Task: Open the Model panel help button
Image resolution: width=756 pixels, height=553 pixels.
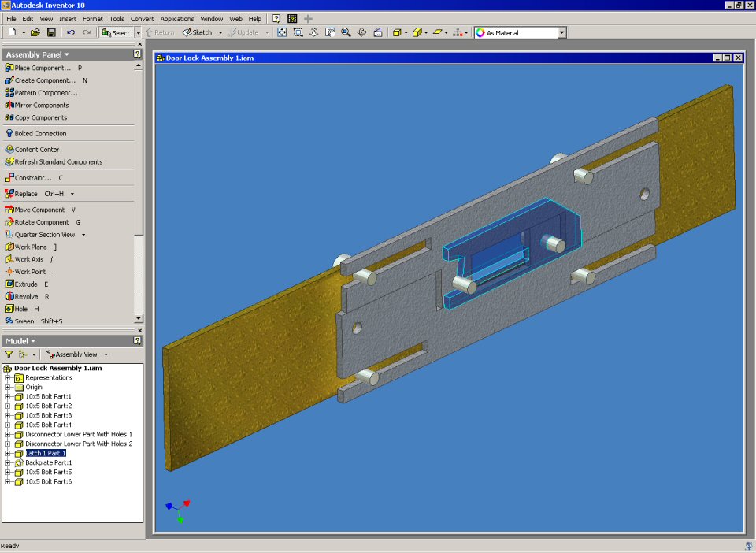Action: [138, 341]
